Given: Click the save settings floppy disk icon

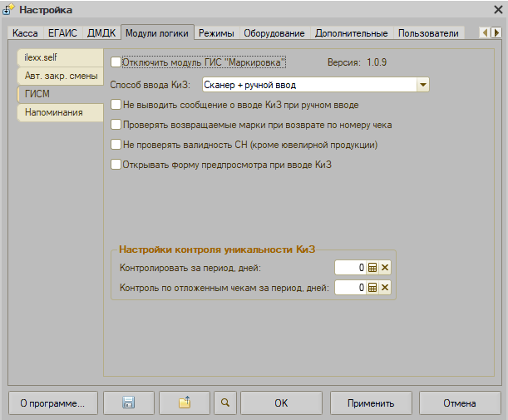Looking at the screenshot, I should (129, 403).
